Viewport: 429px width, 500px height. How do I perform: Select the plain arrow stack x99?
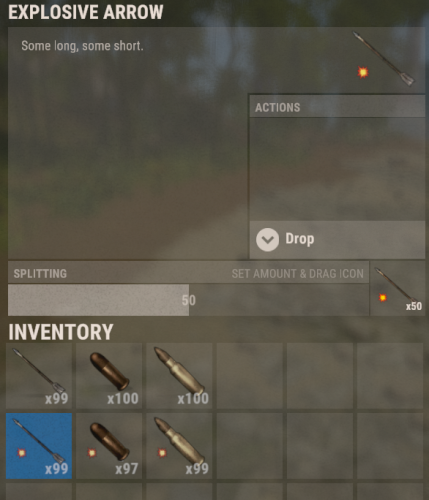[39, 376]
